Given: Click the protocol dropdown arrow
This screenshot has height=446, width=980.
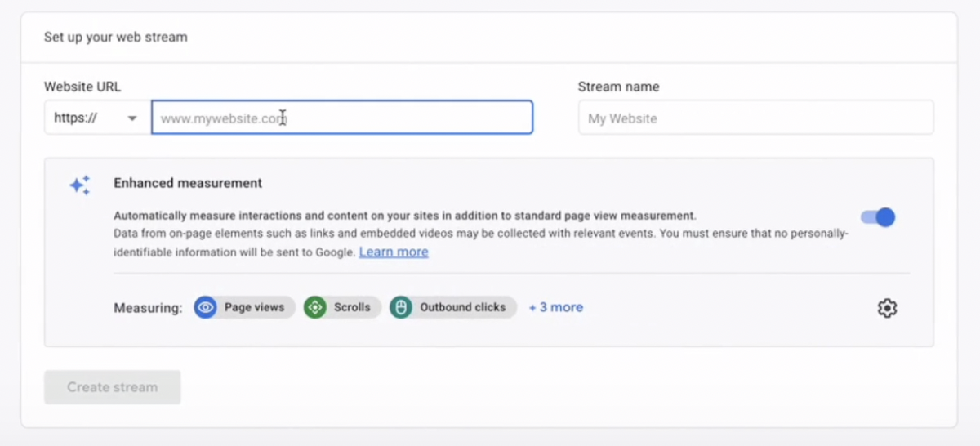Looking at the screenshot, I should (x=132, y=118).
